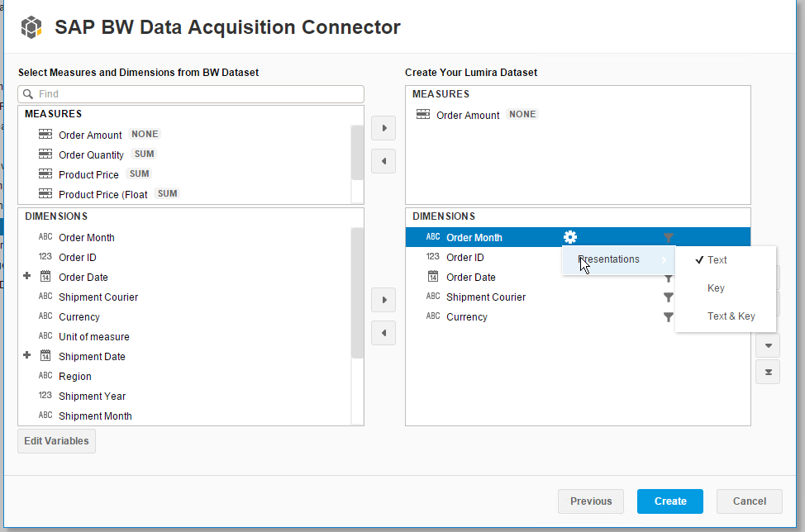
Task: Open the Presentations submenu
Action: [x=619, y=259]
